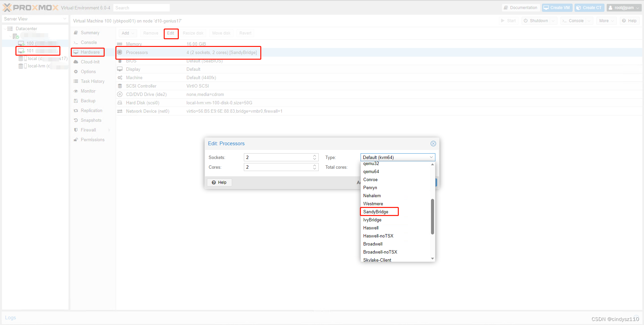Click the Sockets spinner arrows
The image size is (644, 325).
coord(315,157)
